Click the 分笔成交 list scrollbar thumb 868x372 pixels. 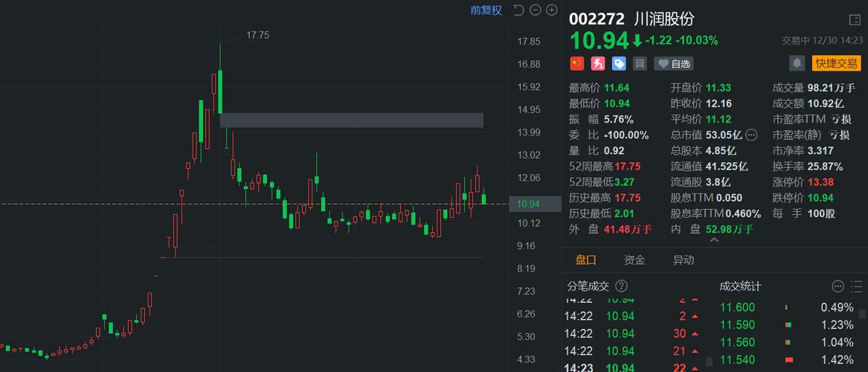pos(710,362)
